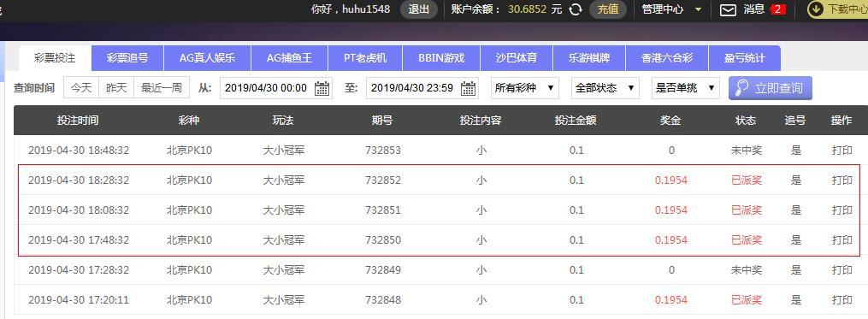
Task: Click 已派奖 status for period 732851
Action: [747, 210]
